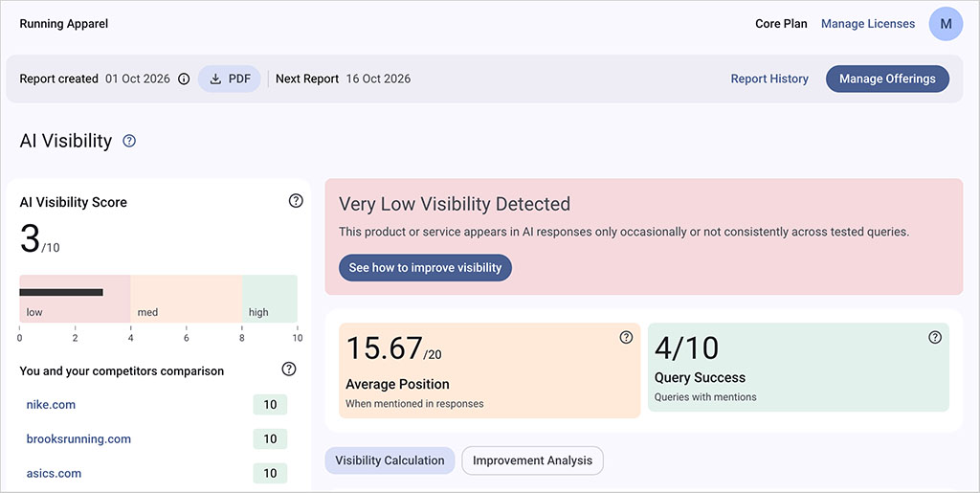Click Report created date 01 Oct 2026
This screenshot has width=980, height=493.
138,78
